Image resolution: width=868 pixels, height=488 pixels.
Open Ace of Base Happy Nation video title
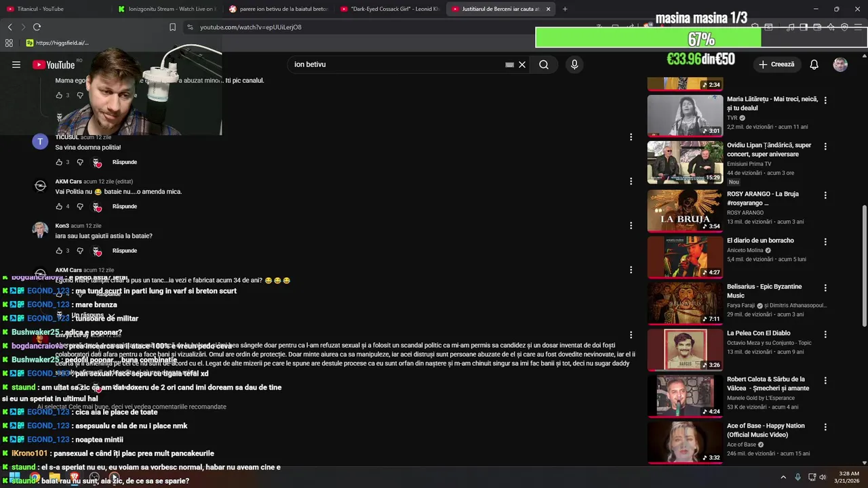point(766,430)
